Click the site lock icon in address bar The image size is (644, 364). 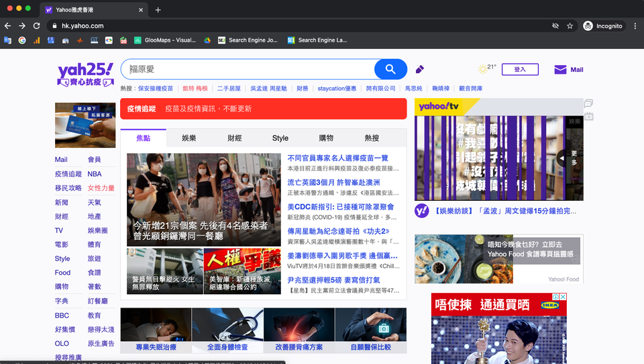[x=54, y=26]
